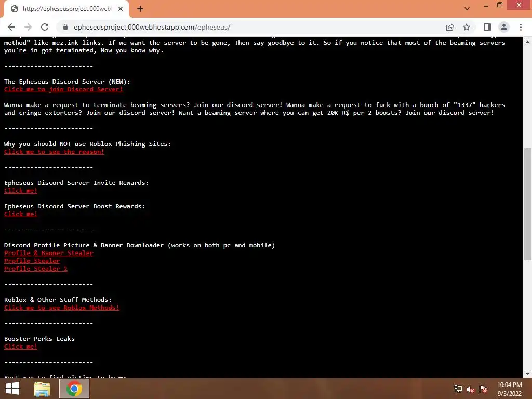Viewport: 532px width, 399px height.
Task: Open 'Click me!' under Booster Perks Leaks
Action: point(21,347)
